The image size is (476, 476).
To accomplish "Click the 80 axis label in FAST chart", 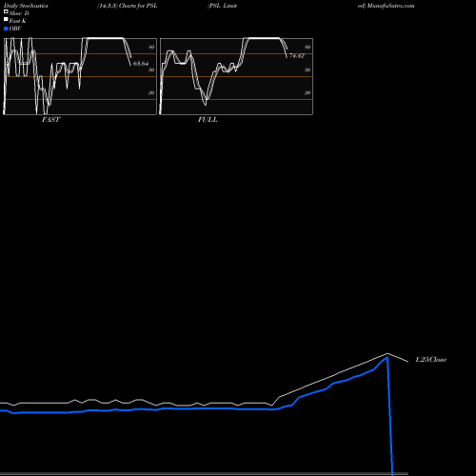I will [x=151, y=47].
